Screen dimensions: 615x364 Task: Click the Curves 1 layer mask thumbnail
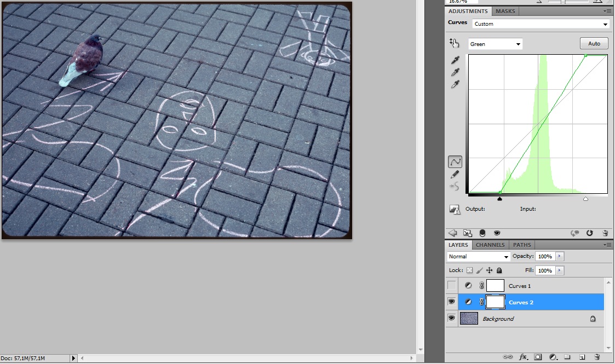(x=495, y=286)
